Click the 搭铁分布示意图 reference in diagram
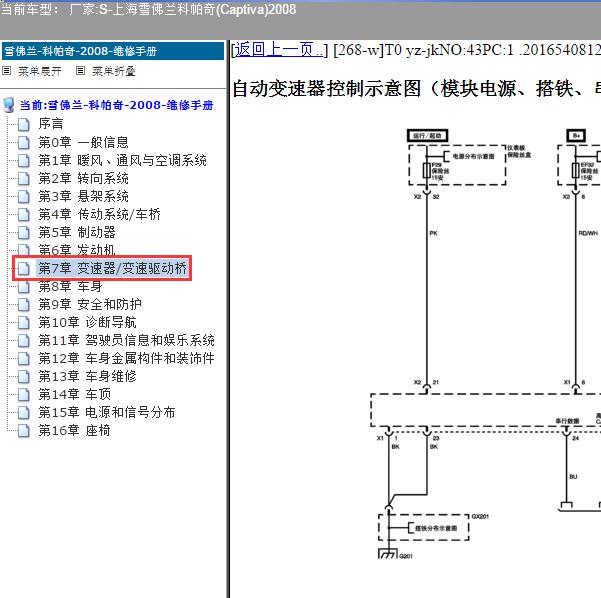The width and height of the screenshot is (601, 598). 436,528
